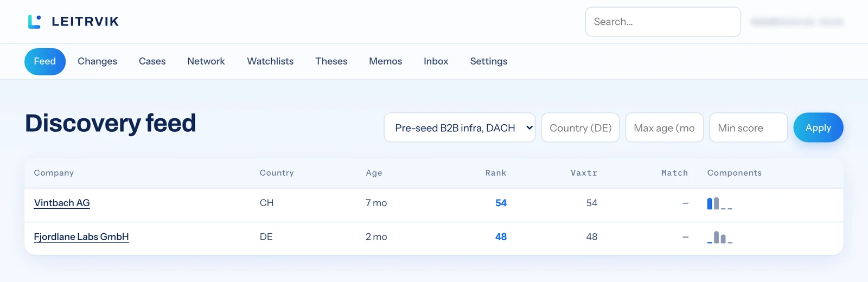This screenshot has height=282, width=868.
Task: Click Vintbach AG's component bars chart
Action: click(720, 203)
